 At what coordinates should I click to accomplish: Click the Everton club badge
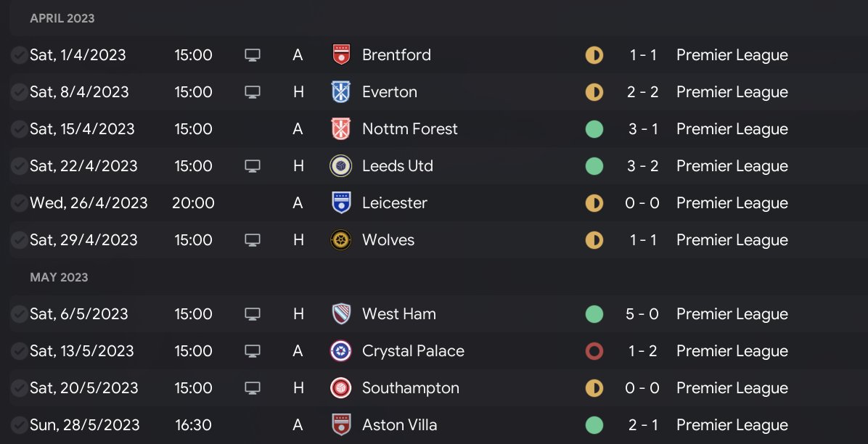341,92
